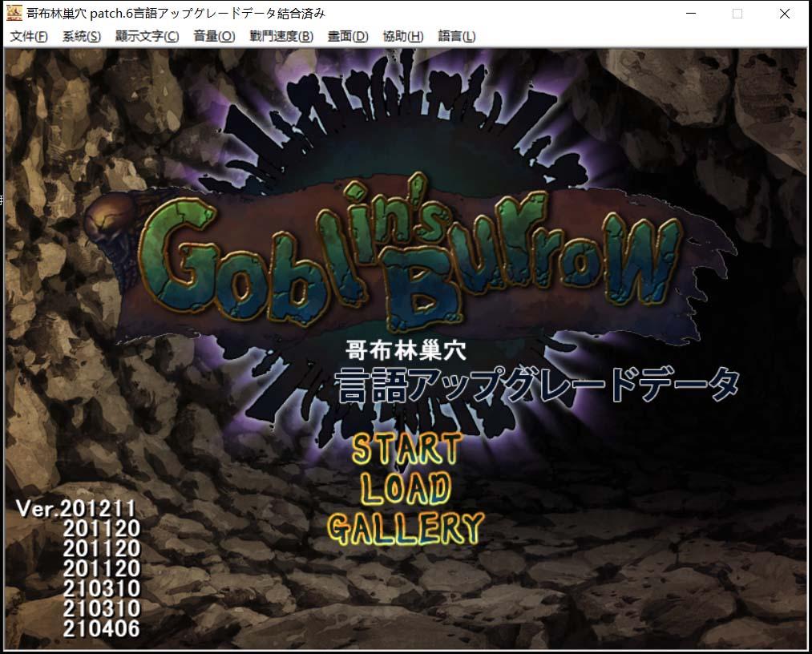Open the 語言(L) language menu

click(457, 36)
